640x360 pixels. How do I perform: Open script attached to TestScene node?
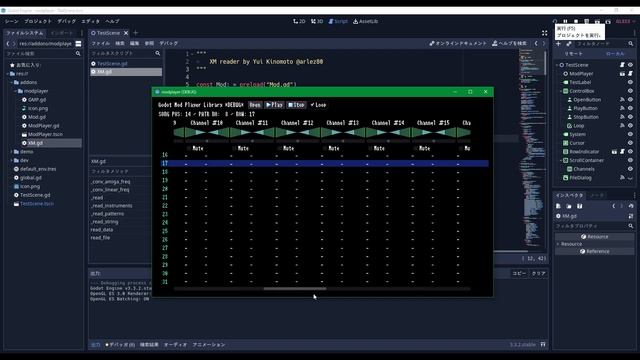[x=622, y=65]
